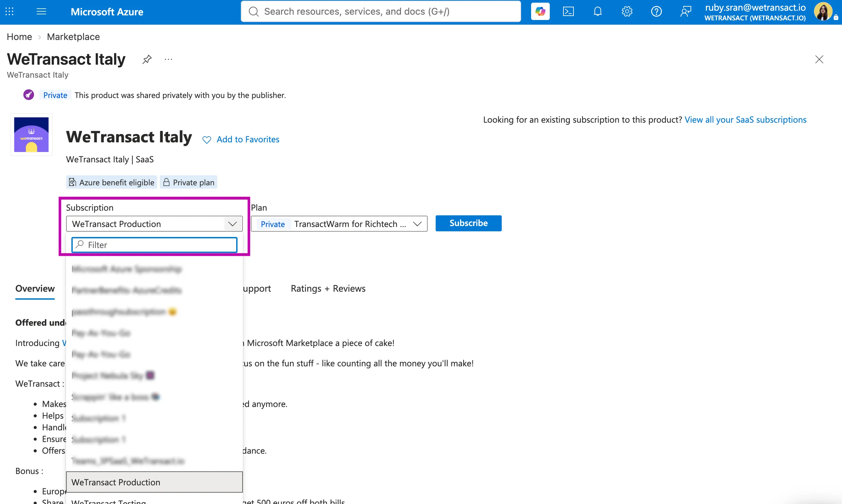
Task: Open the portal apps grid launcher
Action: (10, 12)
